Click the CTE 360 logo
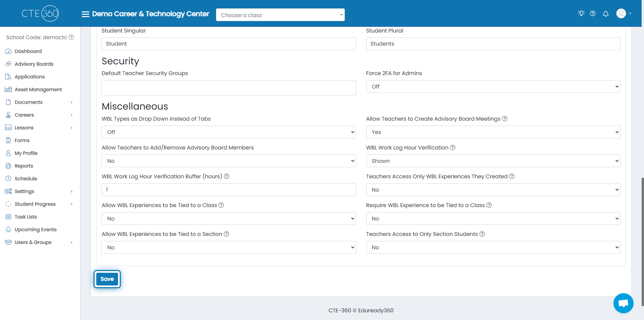Screen dimensions: 644x320 [x=40, y=13]
